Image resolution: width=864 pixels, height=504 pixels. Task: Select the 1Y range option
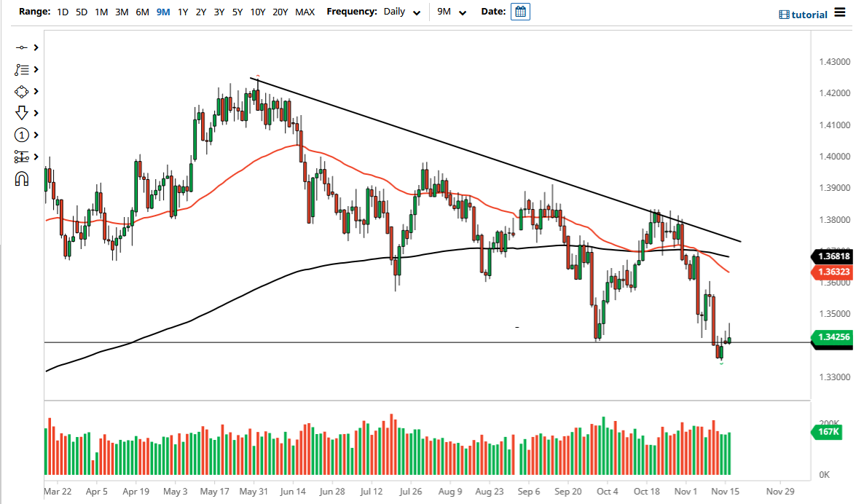(x=183, y=12)
